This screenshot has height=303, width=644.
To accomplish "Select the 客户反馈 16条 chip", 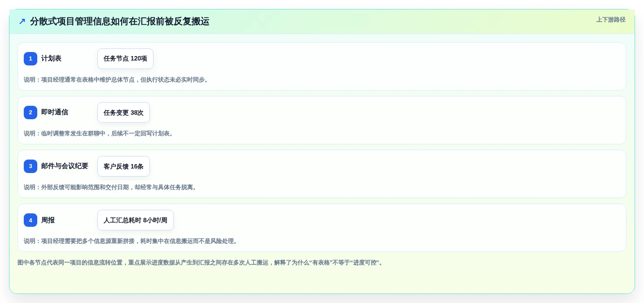I will click(123, 166).
